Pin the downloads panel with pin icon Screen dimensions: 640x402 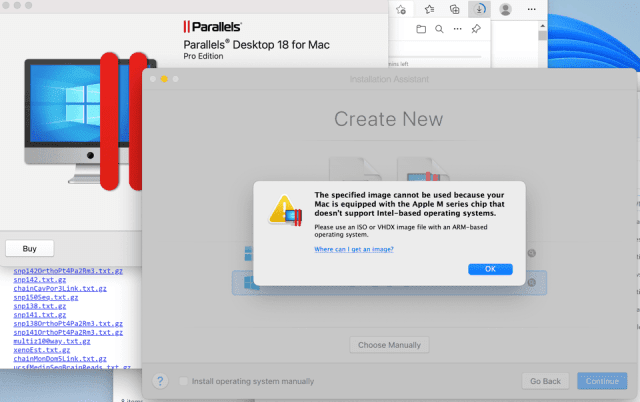pyautogui.click(x=476, y=29)
